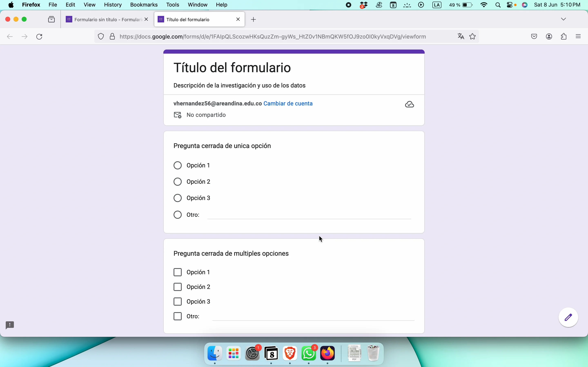Reload the current page

pos(40,37)
